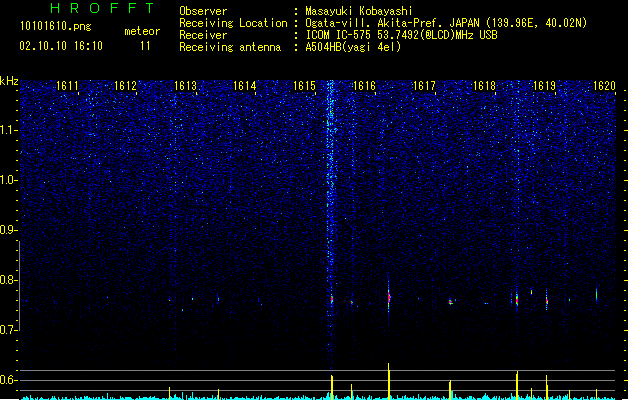Screen dimensions: 629x400
Task: Click the Receiving Location label
Action: click(x=233, y=23)
